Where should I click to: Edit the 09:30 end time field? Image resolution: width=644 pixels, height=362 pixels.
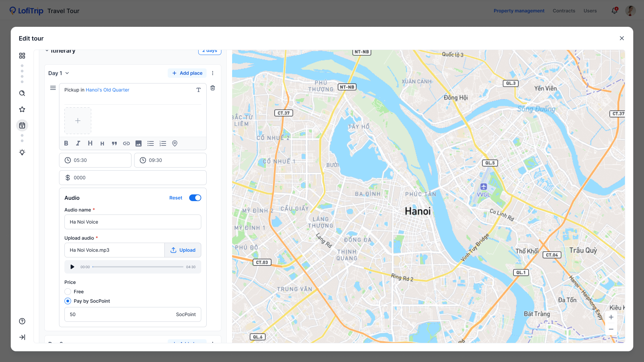(x=170, y=160)
